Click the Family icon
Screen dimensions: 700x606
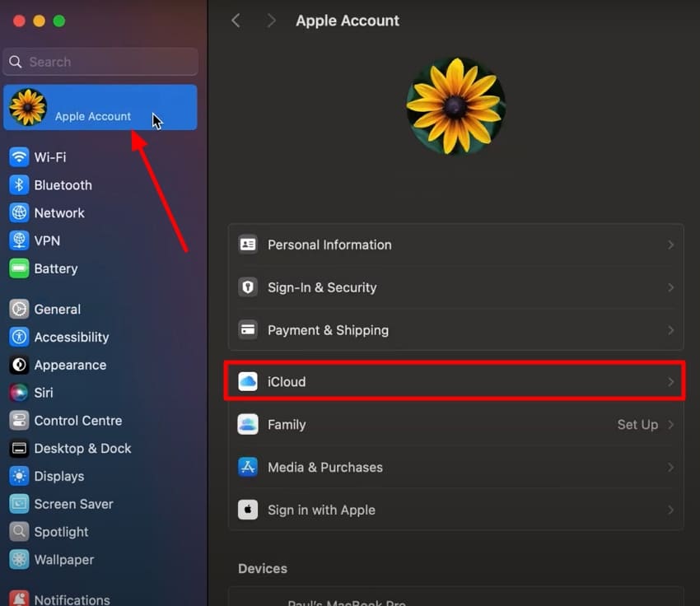[248, 424]
